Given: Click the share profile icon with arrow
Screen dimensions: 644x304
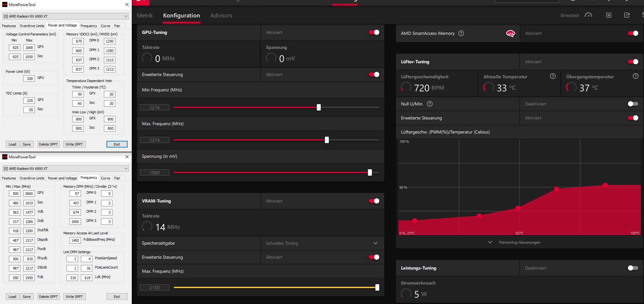Looking at the screenshot, I should pyautogui.click(x=627, y=15).
